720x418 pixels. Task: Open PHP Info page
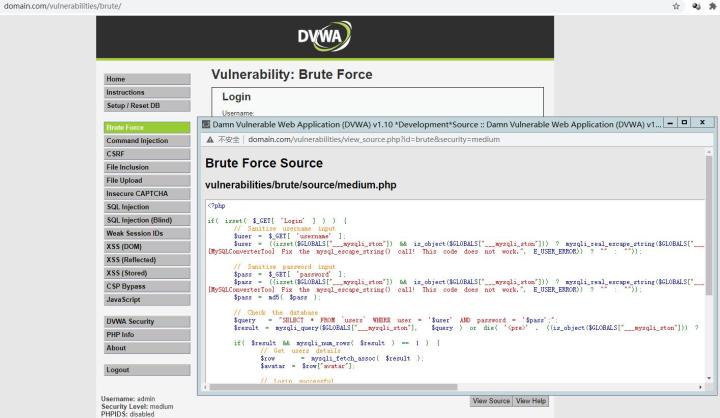point(147,335)
